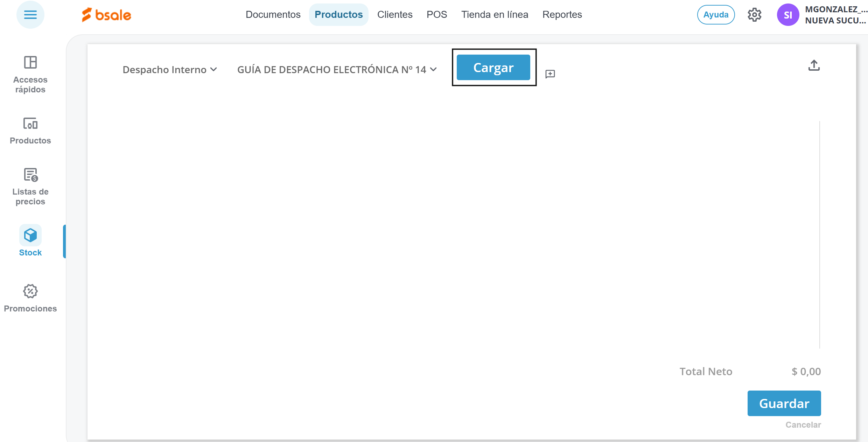868x442 pixels.
Task: Go to the Documentos menu
Action: tap(273, 15)
